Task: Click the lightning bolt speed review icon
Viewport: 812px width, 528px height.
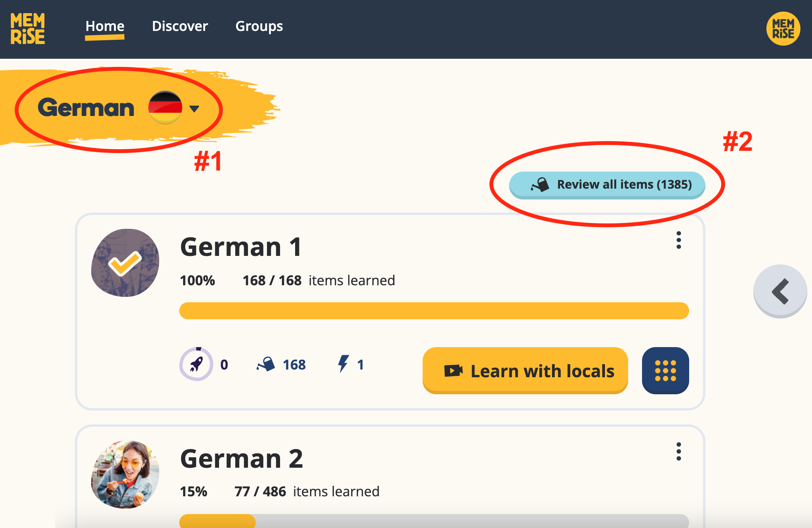Action: (x=343, y=364)
